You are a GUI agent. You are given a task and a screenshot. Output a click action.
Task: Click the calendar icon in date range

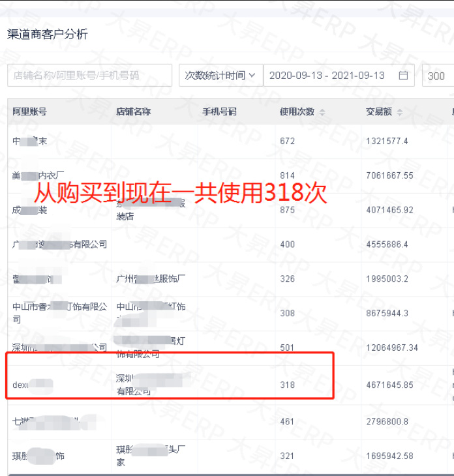(x=403, y=76)
